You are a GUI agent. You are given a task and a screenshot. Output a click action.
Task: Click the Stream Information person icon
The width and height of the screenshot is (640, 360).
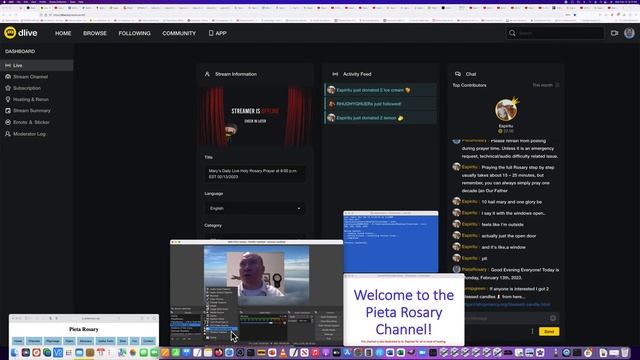point(207,74)
